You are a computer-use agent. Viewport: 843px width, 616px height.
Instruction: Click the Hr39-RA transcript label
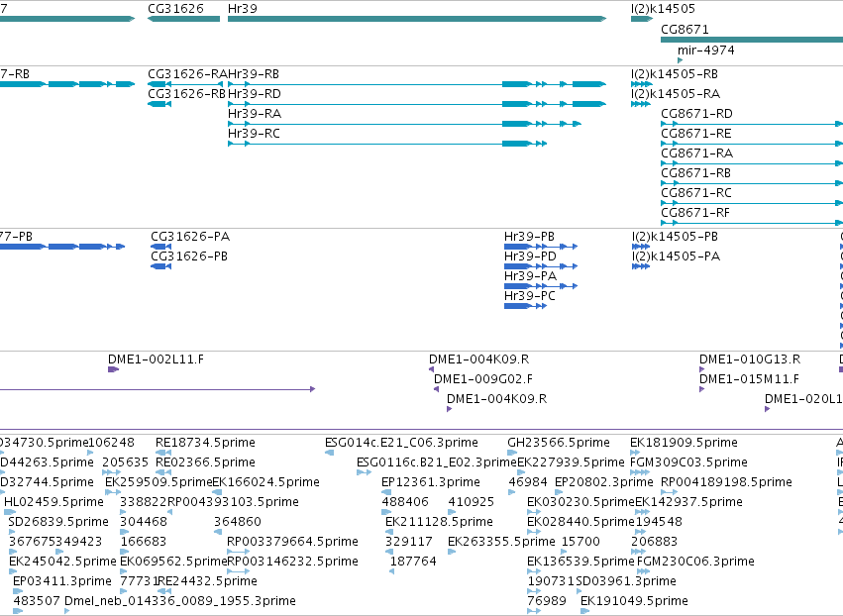tap(255, 114)
